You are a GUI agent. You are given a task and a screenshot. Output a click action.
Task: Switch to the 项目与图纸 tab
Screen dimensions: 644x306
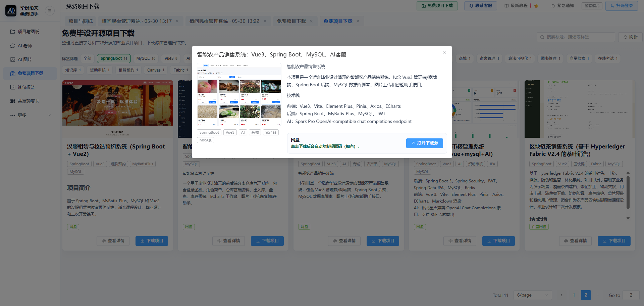80,21
